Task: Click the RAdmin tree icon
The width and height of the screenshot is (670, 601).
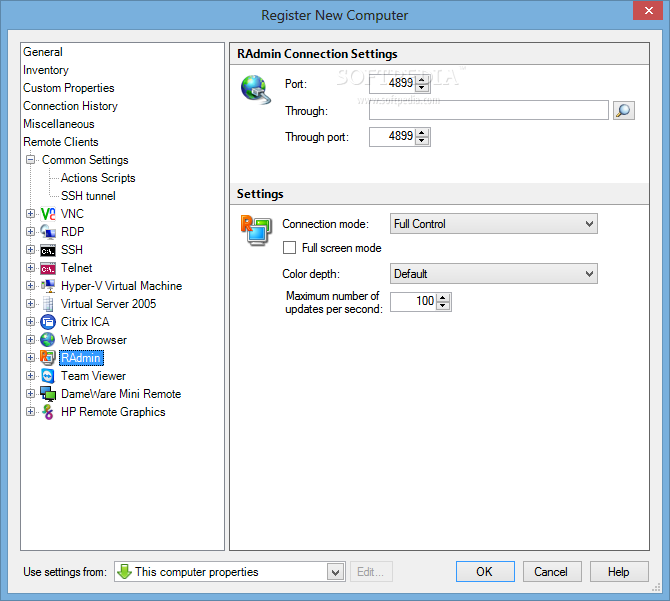Action: [48, 358]
